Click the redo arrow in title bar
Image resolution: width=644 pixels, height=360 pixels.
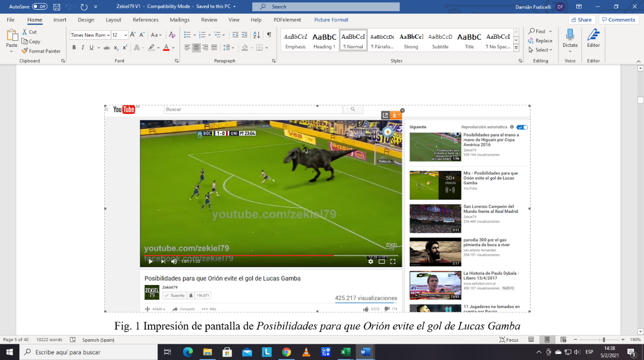84,7
